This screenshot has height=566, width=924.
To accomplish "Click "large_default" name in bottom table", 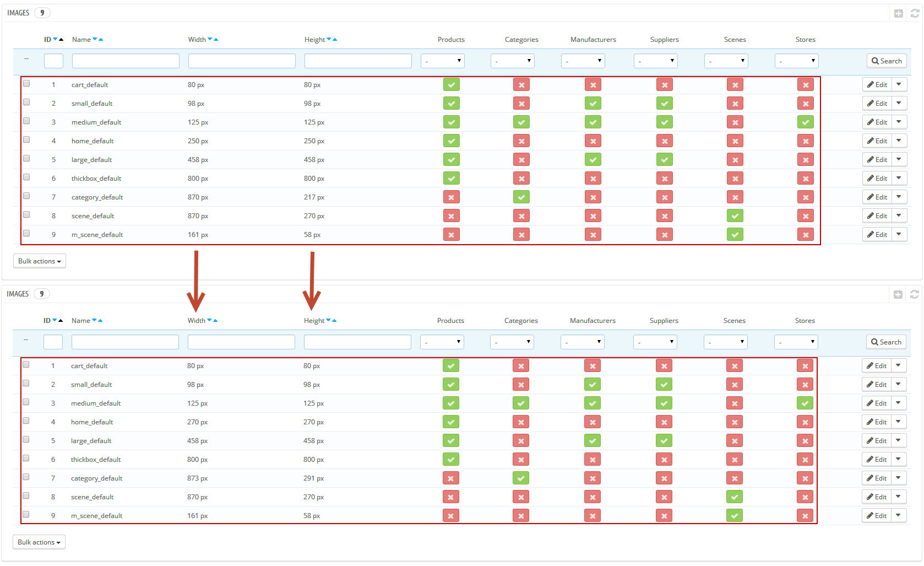I will click(91, 441).
